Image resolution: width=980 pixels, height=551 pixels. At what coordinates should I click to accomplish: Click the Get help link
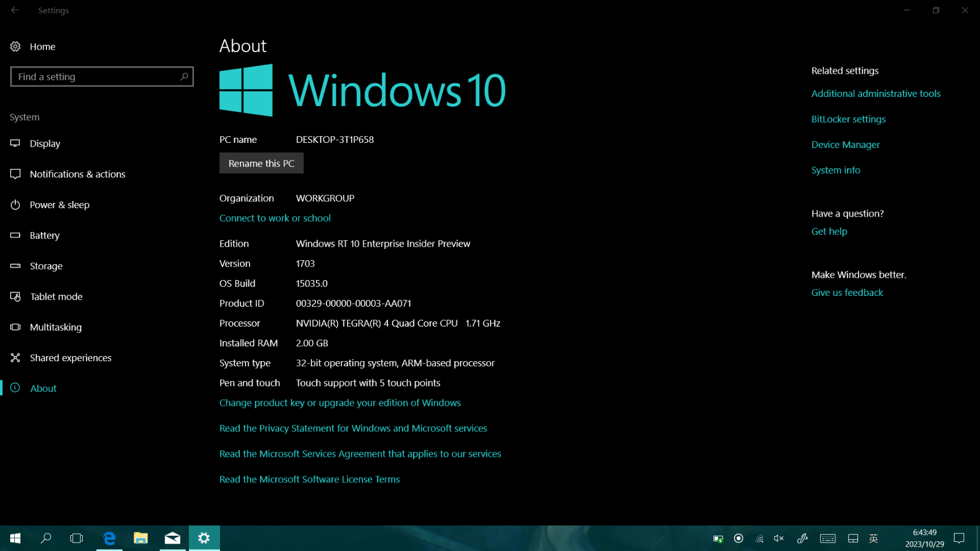click(829, 231)
